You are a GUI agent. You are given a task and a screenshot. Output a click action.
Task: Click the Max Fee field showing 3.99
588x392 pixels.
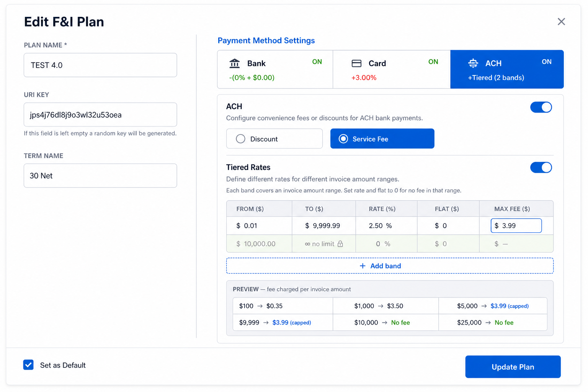516,225
